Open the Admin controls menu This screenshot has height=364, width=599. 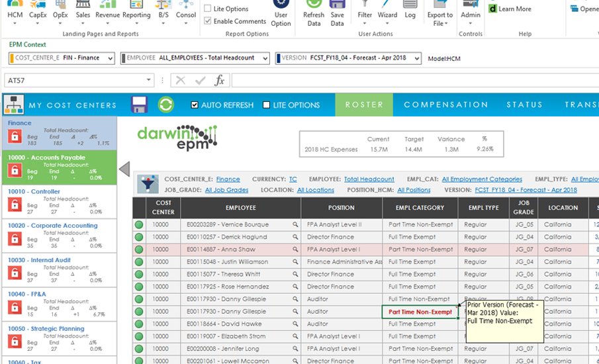(470, 13)
